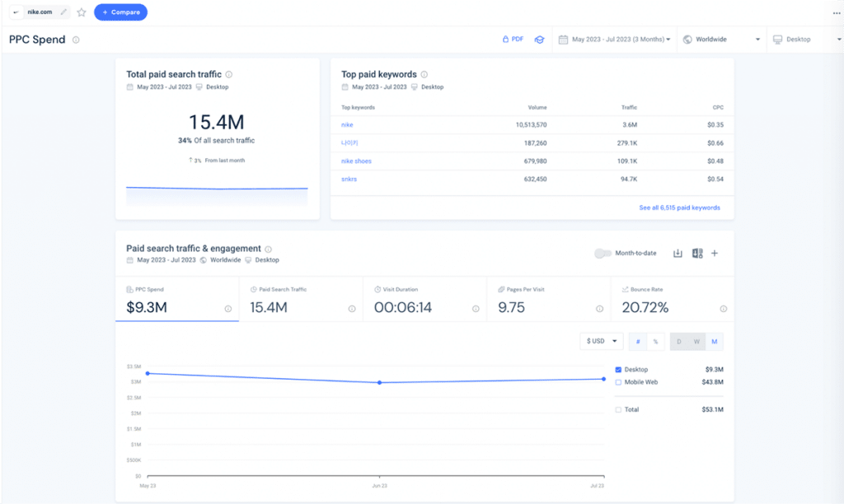Screen dimensions: 844x504
Task: Select the Pages Per Visit metric tab
Action: pyautogui.click(x=548, y=299)
